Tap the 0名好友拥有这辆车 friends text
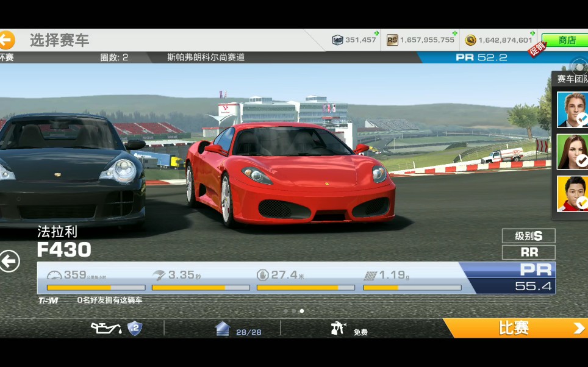The width and height of the screenshot is (588, 367). click(x=110, y=301)
